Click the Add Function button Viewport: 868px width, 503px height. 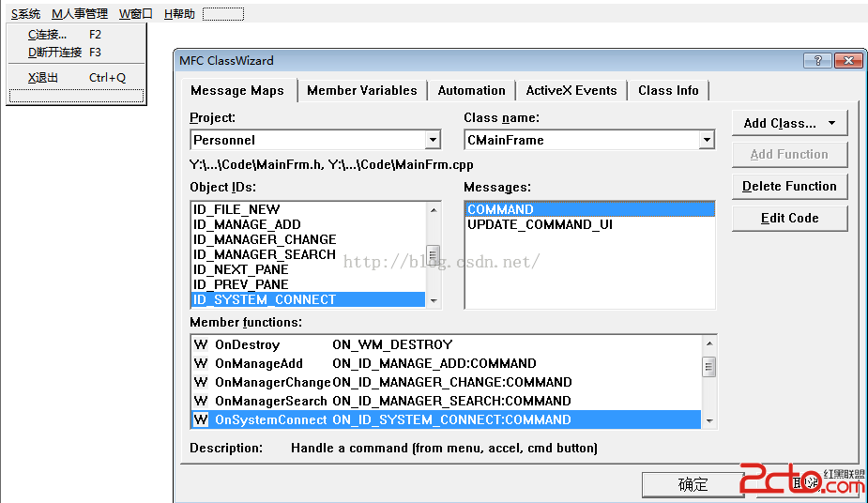tap(789, 155)
